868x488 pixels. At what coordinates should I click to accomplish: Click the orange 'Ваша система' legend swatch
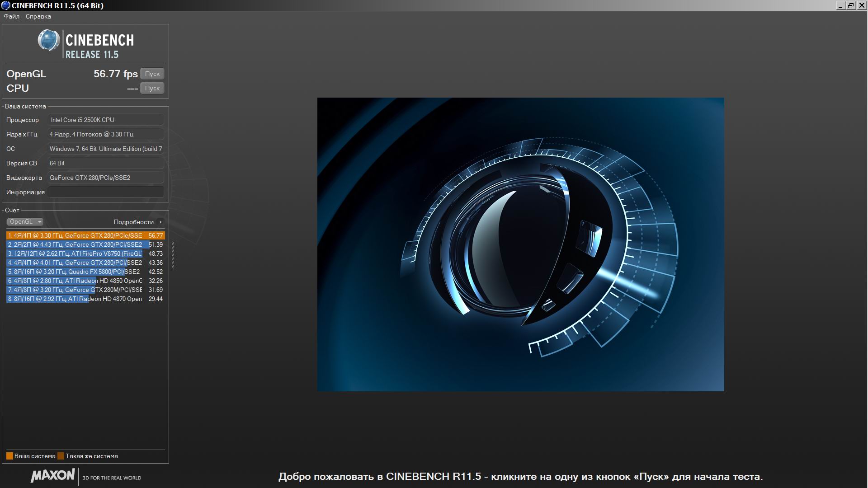coord(9,456)
